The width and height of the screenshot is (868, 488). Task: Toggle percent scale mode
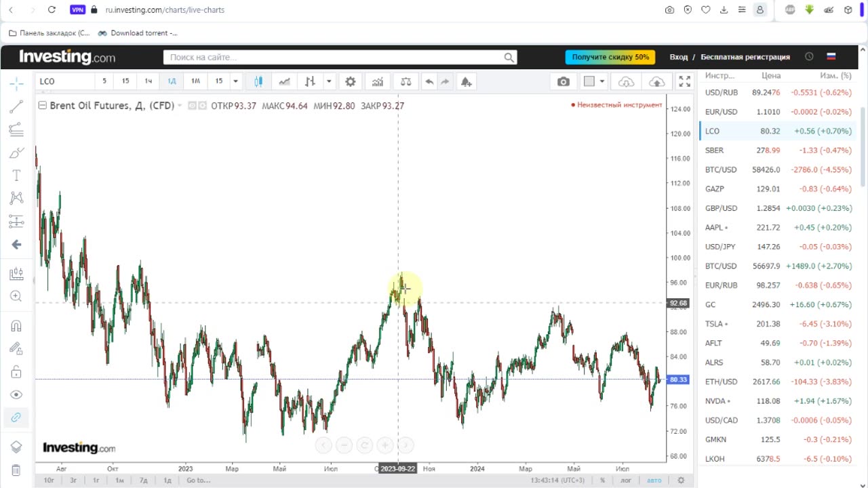tap(602, 481)
